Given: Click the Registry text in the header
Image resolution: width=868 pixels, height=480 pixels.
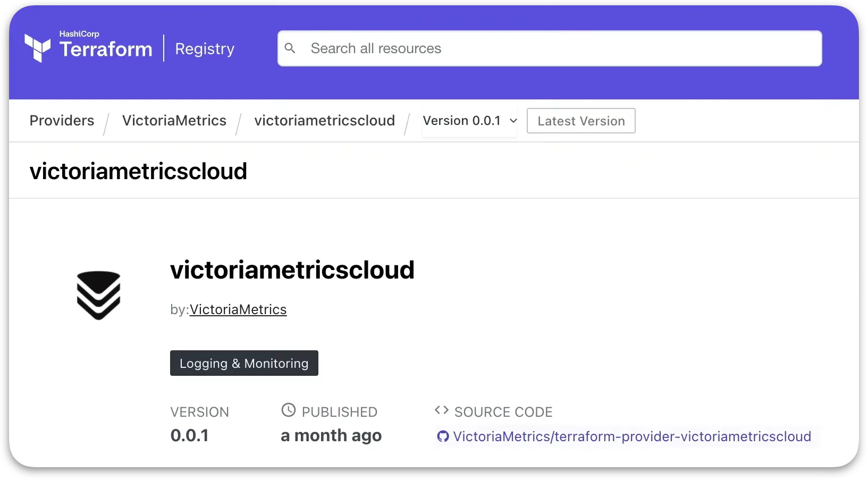Looking at the screenshot, I should pos(205,49).
